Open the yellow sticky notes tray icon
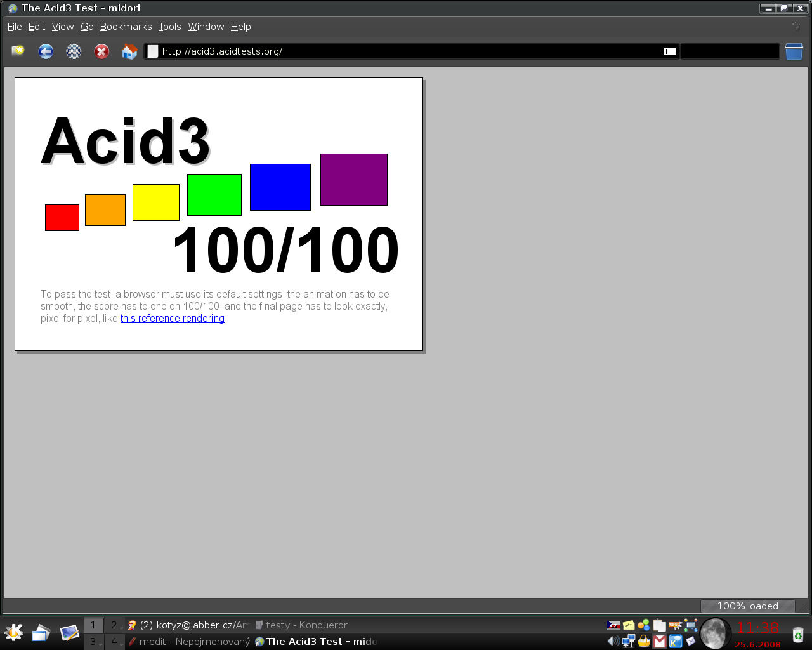This screenshot has height=650, width=812. [629, 625]
